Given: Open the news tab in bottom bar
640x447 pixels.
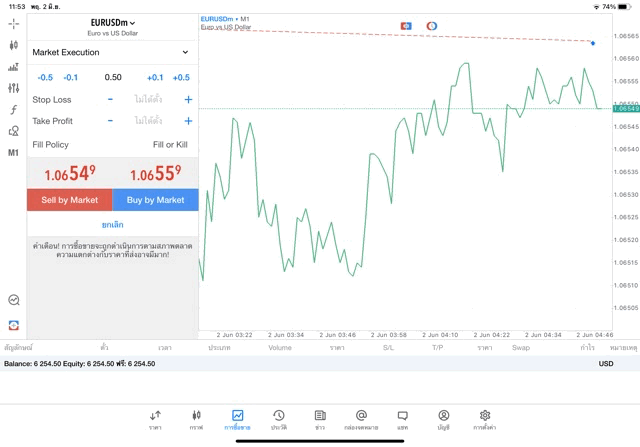Looking at the screenshot, I should coord(320,420).
